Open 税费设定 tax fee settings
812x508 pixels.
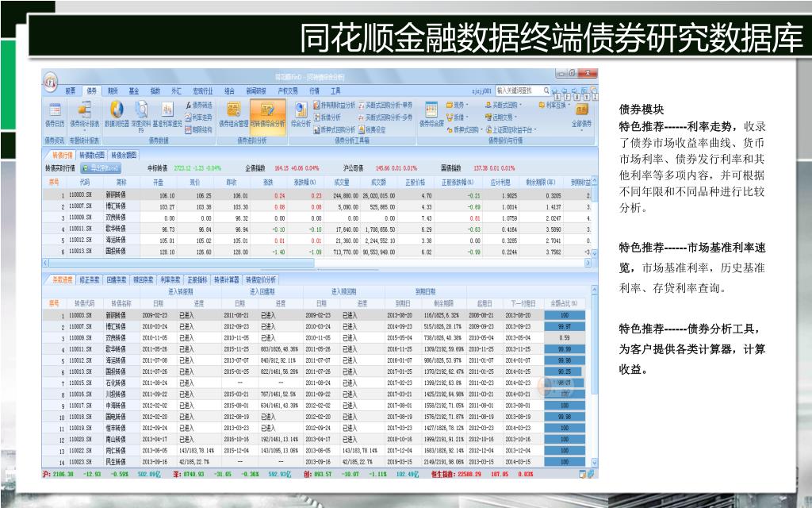[x=372, y=129]
